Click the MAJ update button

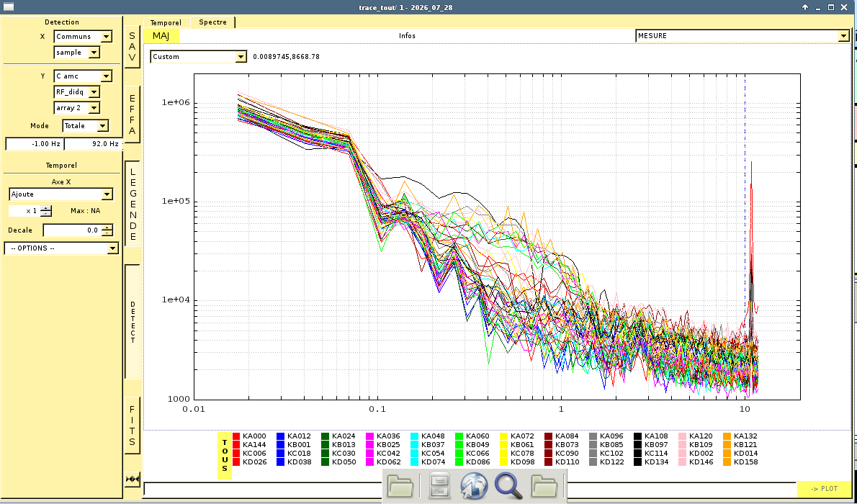tap(161, 36)
